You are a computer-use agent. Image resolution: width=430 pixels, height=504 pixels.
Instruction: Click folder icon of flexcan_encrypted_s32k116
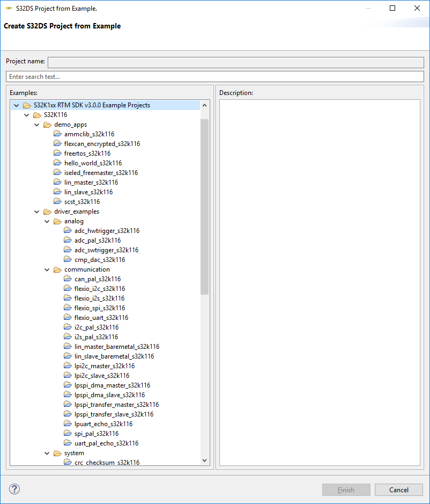pos(57,143)
